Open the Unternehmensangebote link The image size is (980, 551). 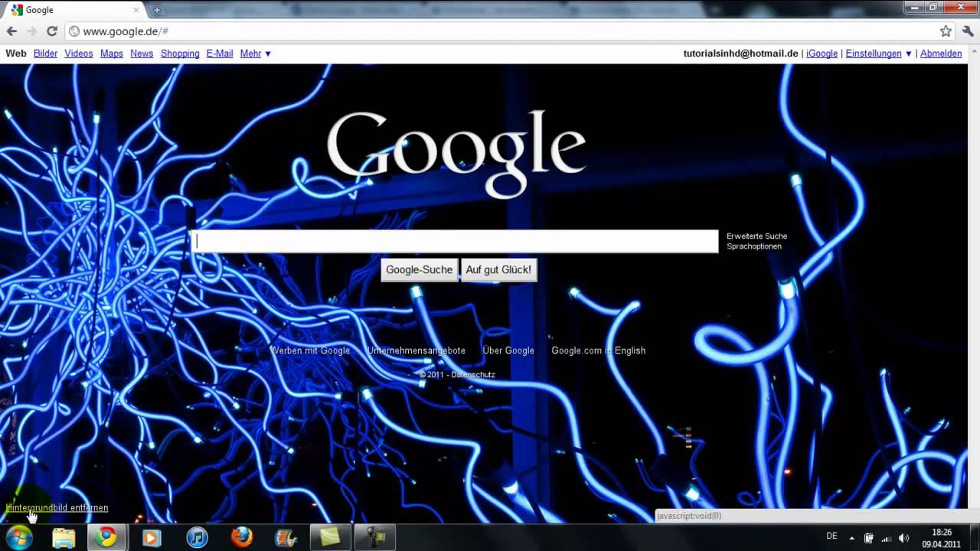(x=416, y=350)
